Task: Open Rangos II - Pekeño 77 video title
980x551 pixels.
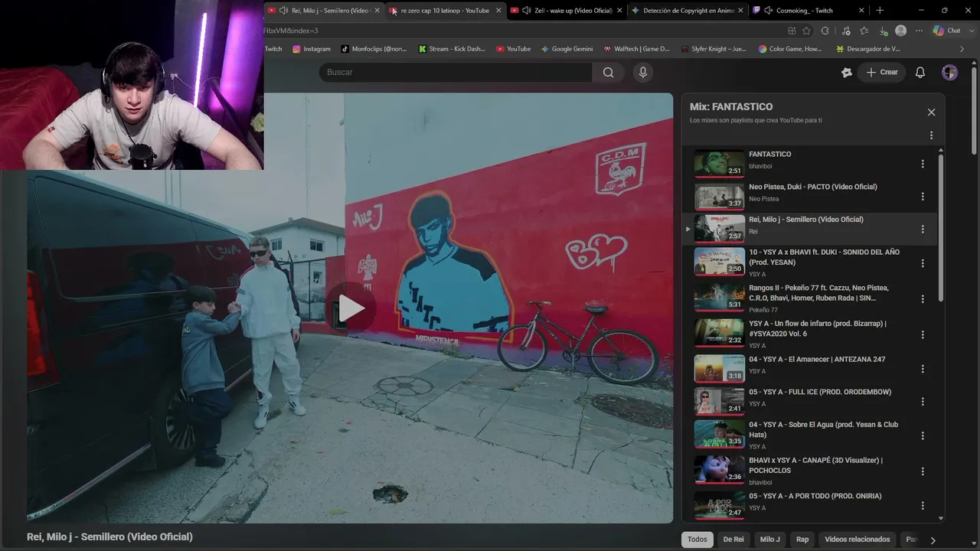Action: tap(820, 293)
